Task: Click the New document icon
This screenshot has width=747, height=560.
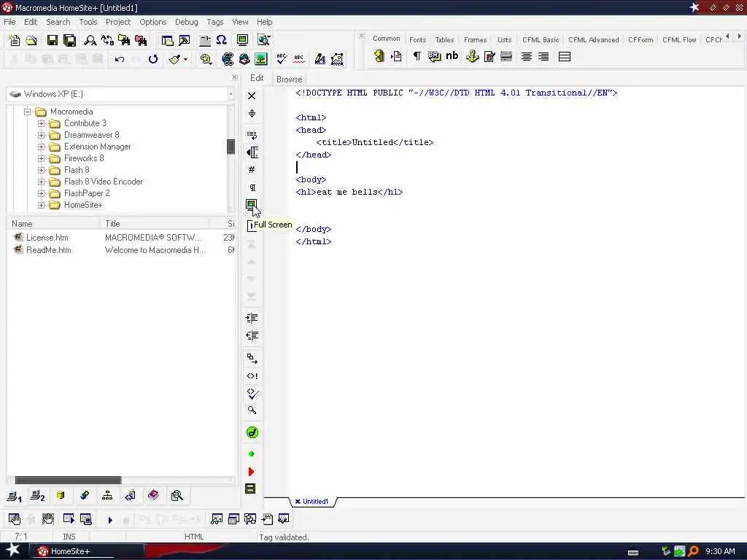Action: click(x=15, y=41)
